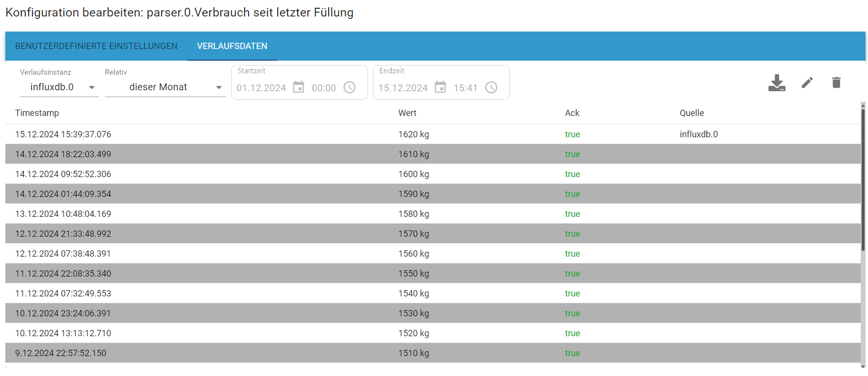This screenshot has width=868, height=376.
Task: Click the Wert column header
Action: 407,113
